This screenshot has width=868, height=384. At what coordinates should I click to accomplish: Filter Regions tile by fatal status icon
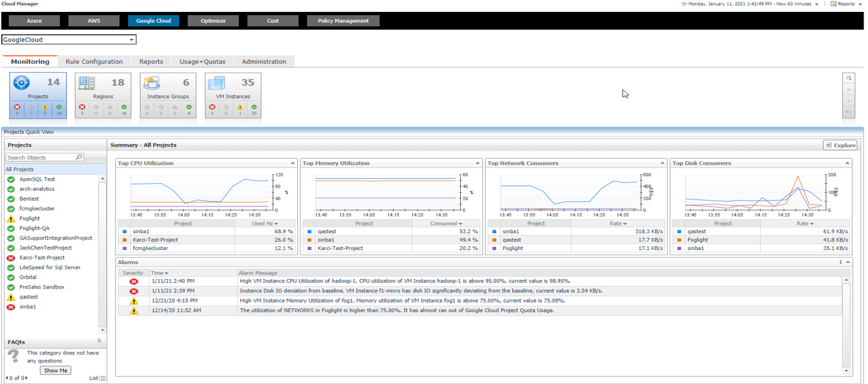(82, 107)
